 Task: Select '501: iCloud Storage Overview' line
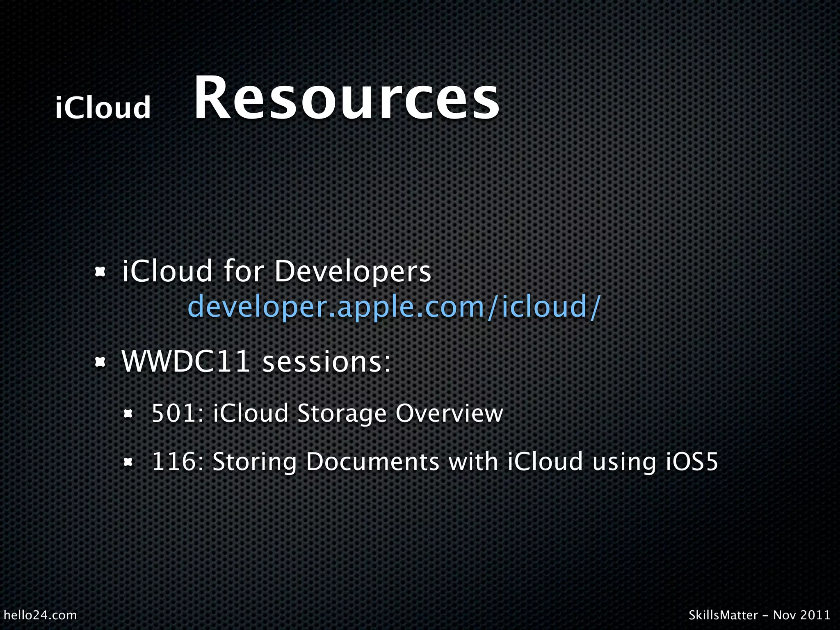click(327, 413)
